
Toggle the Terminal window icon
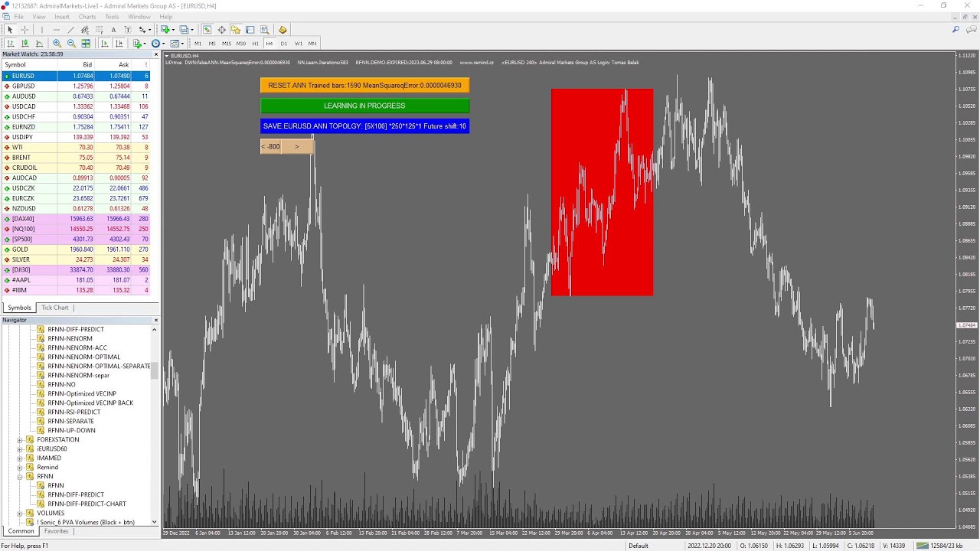tap(250, 30)
